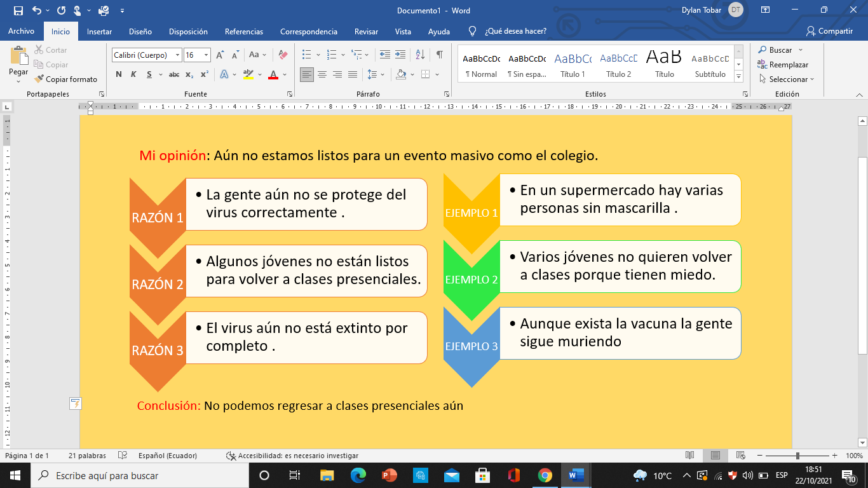Viewport: 868px width, 488px height.
Task: Switch to Web Layout view in status bar
Action: (740, 456)
